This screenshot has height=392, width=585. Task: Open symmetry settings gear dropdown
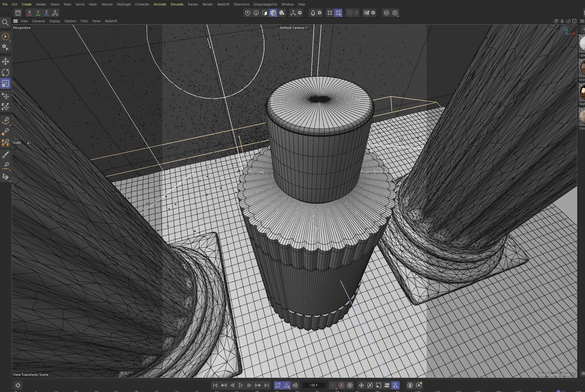pos(373,13)
